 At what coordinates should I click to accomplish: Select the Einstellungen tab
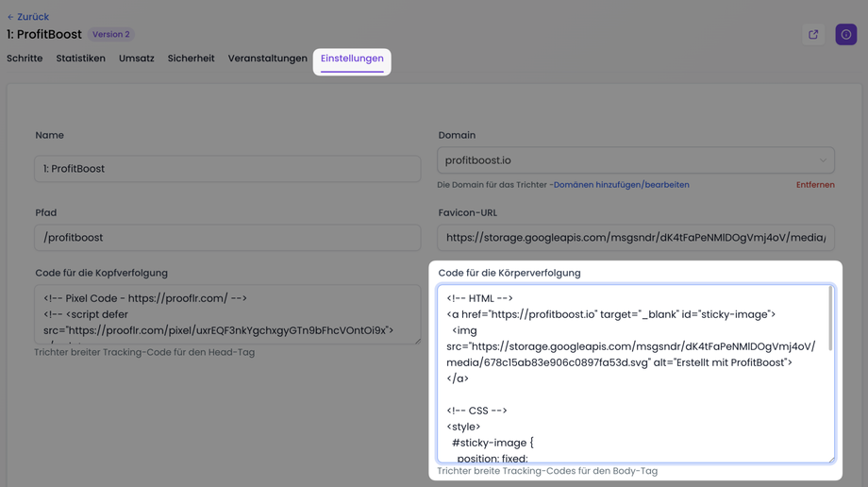(352, 59)
